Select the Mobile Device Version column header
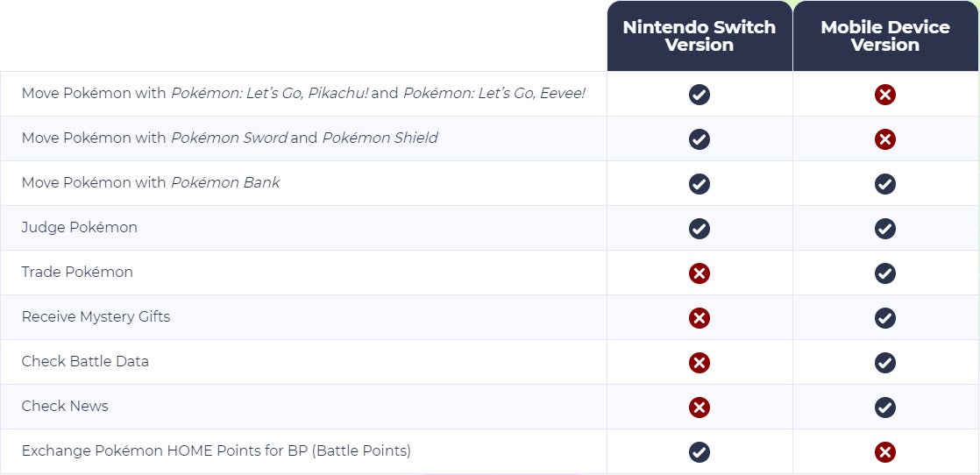Viewport: 980px width, 475px height. (x=885, y=36)
